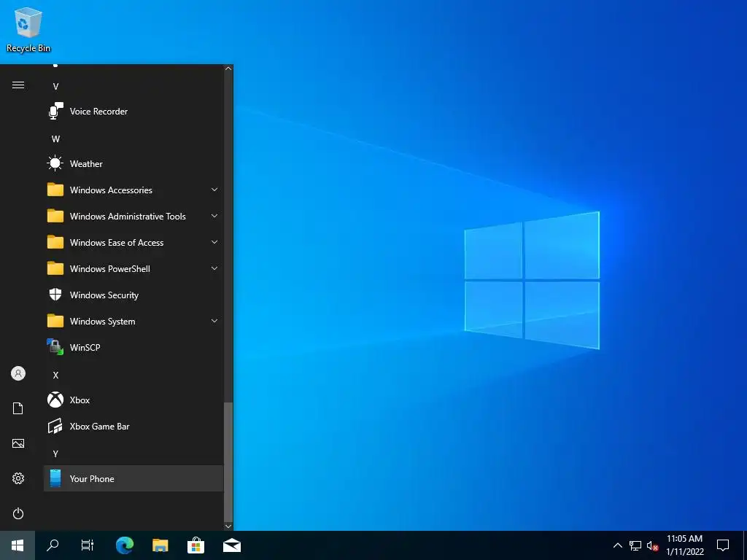The width and height of the screenshot is (747, 560).
Task: Open the taskbar clock and date
Action: pyautogui.click(x=684, y=545)
